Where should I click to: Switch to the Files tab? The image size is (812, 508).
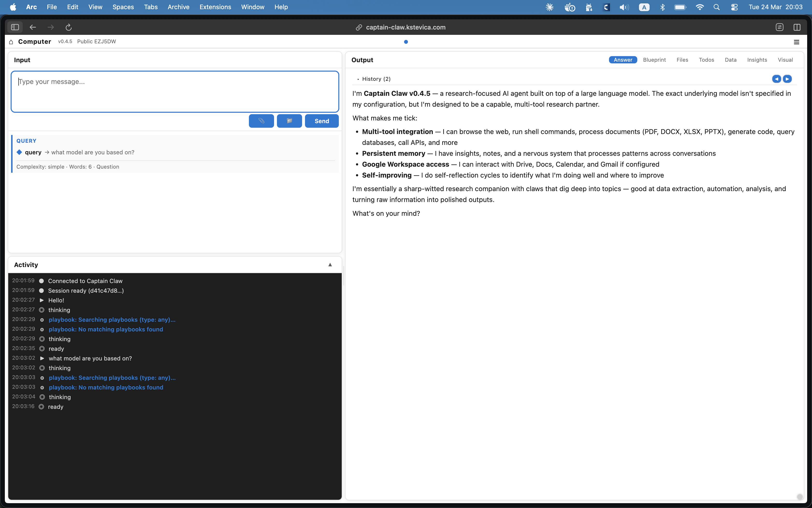tap(682, 60)
